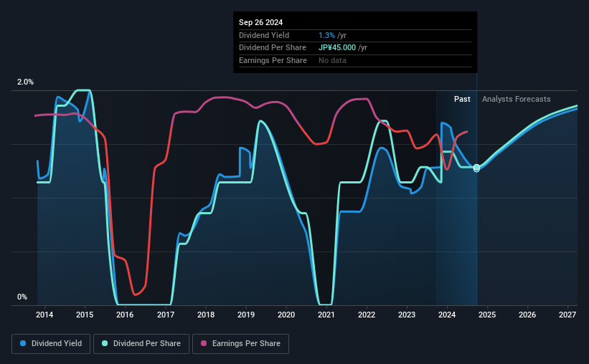The height and width of the screenshot is (364, 589).
Task: Click the 2018 x-axis label
Action: 206,315
